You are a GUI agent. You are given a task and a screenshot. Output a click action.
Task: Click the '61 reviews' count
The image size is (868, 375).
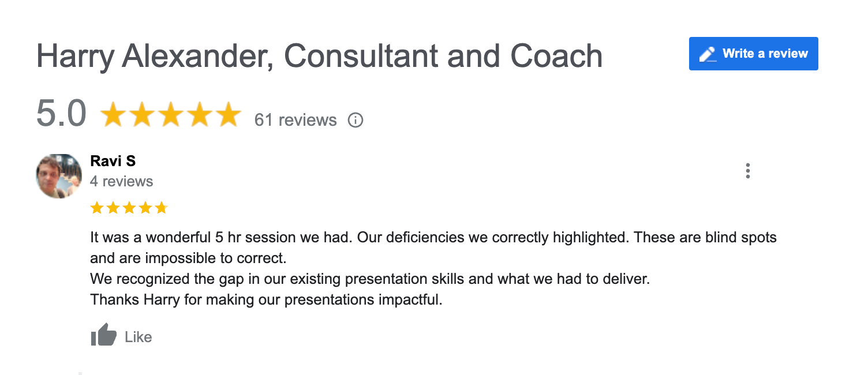tap(295, 120)
